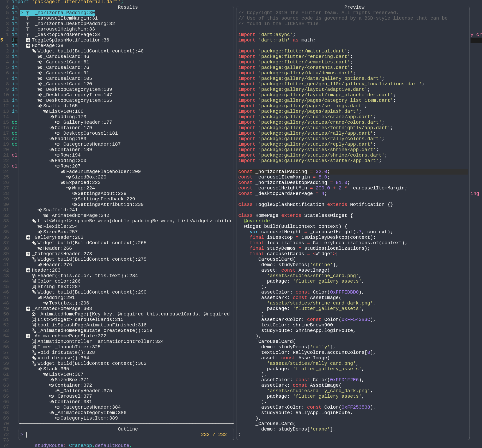Viewport: 482px width, 448px height.
Task: Click the field icon beside Timer _launchTimer:325
Action: click(34, 347)
